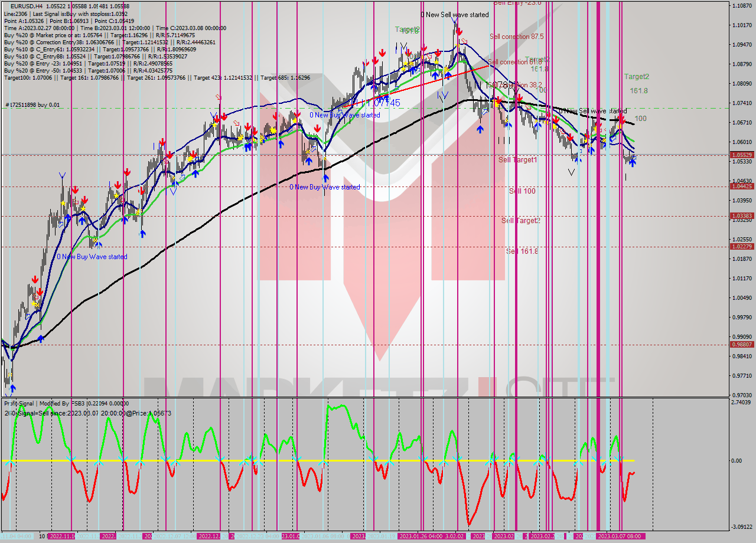Select the blue '1.07745' price label
The image size is (756, 543).
(382, 103)
